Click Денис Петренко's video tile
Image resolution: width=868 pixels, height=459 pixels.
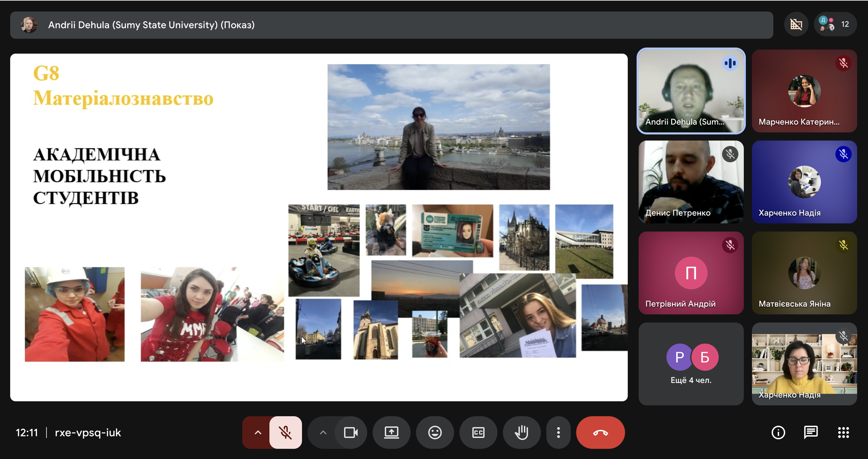tap(691, 182)
